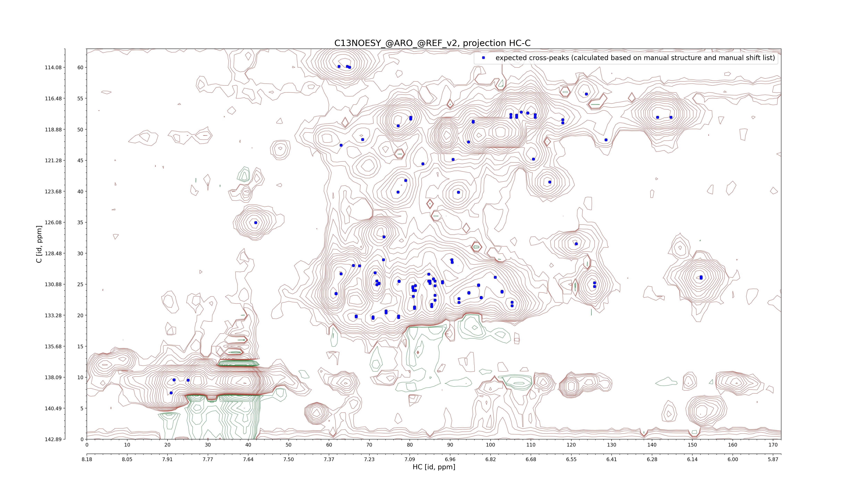Click the HC ppm tick label '7.09'

point(410,459)
